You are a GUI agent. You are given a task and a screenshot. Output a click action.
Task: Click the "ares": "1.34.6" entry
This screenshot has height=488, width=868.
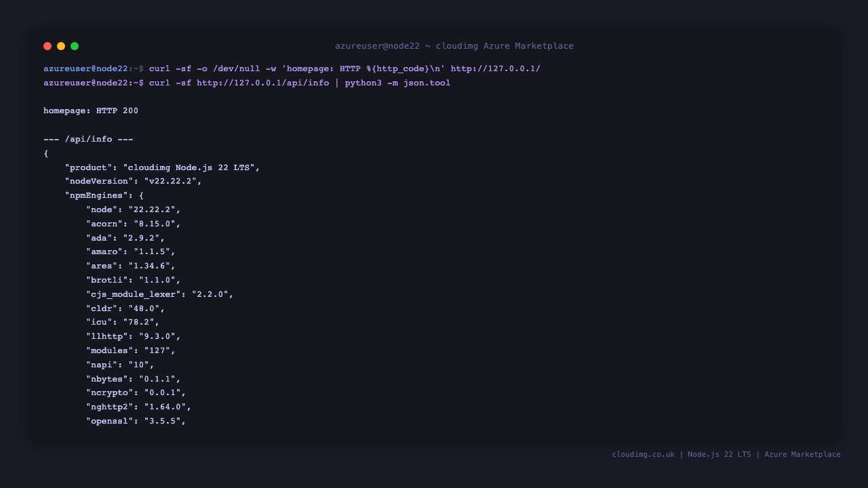[x=131, y=266]
